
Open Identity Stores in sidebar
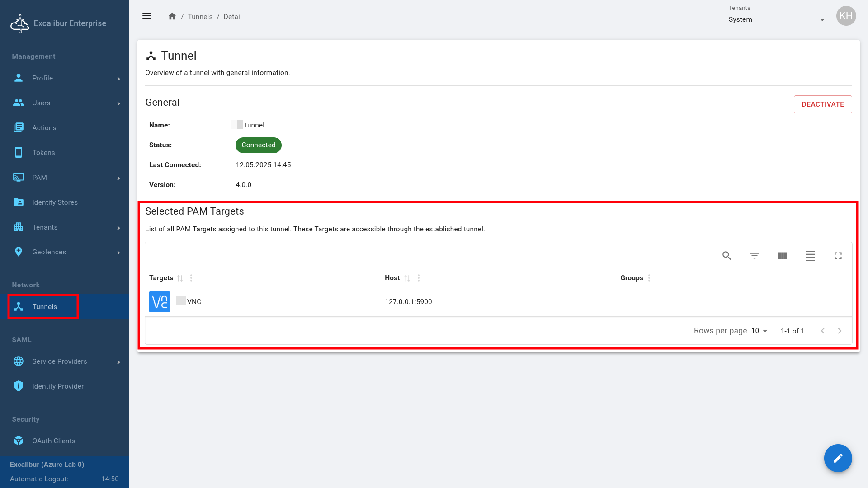[x=55, y=202]
